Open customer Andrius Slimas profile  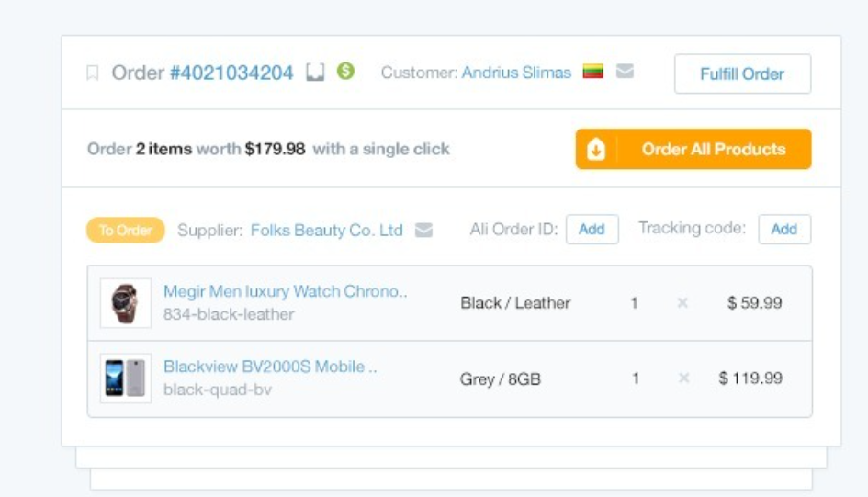point(516,73)
